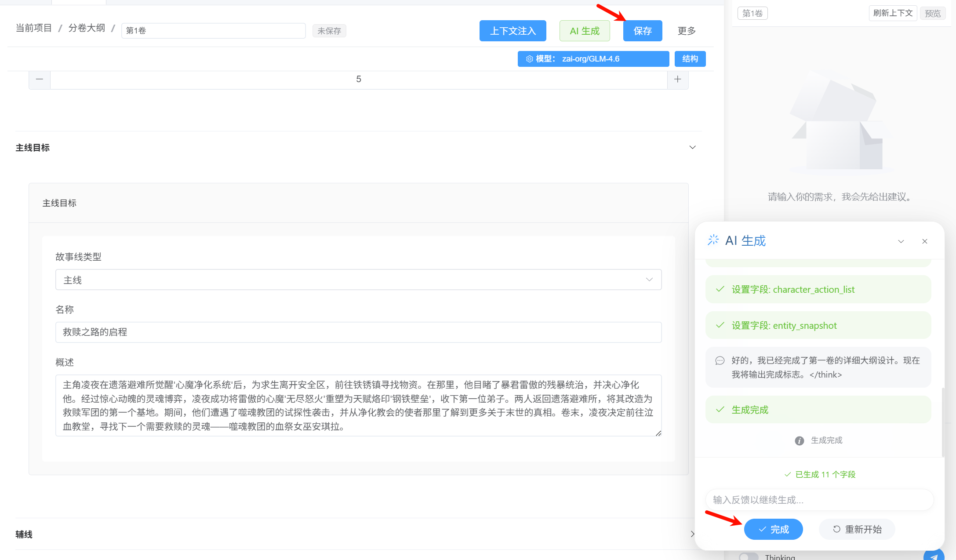Click the 保存 button
This screenshot has width=956, height=560.
click(643, 31)
